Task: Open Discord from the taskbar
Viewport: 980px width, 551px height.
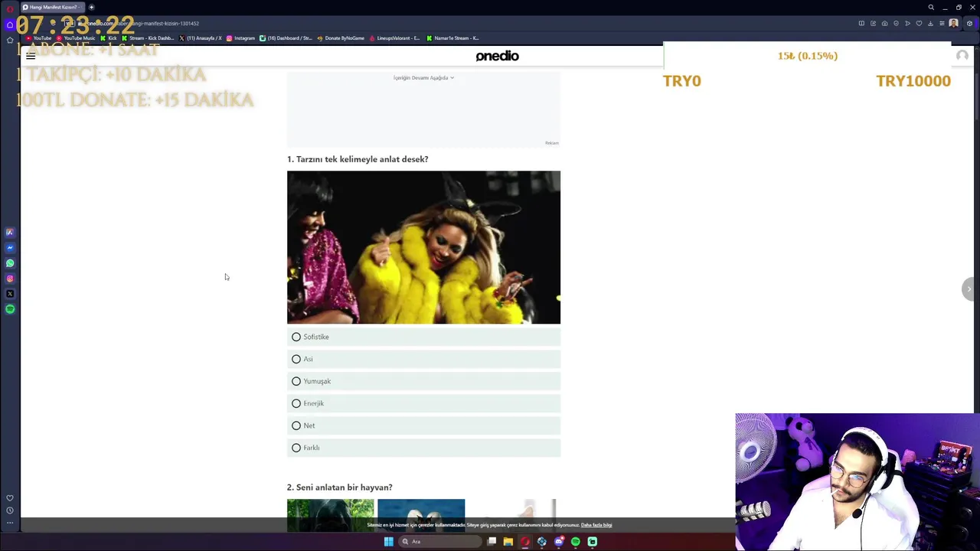Action: coord(559,542)
